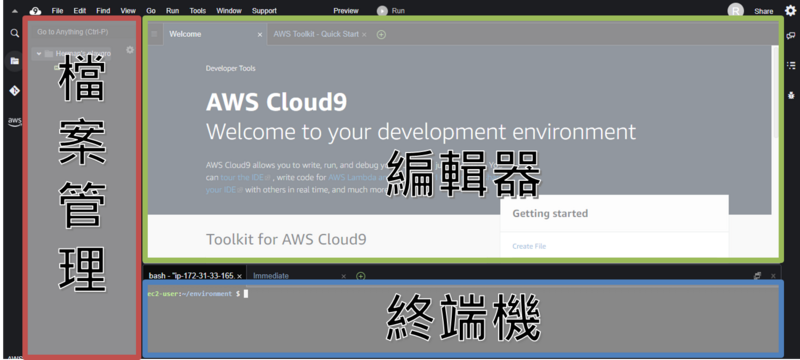Open the Search panel magnifier icon
The height and width of the screenshot is (360, 800).
15,33
